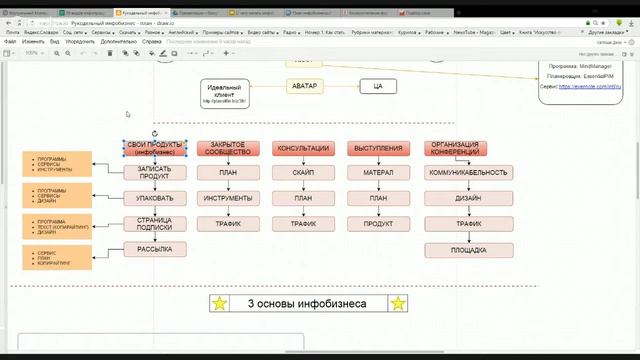Click the zoom in magnifier icon
Viewport: 640px width, 360px height.
coord(57,53)
